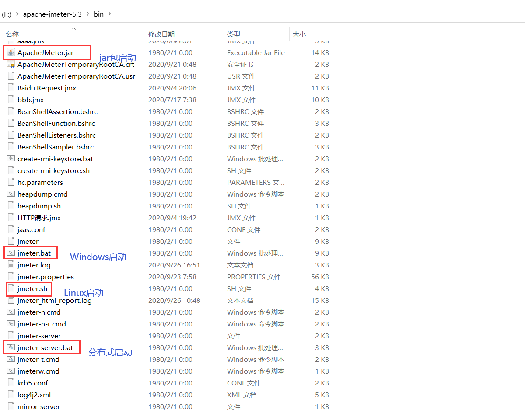
Task: Select the file named HTTP请求.jmx
Action: 39,218
